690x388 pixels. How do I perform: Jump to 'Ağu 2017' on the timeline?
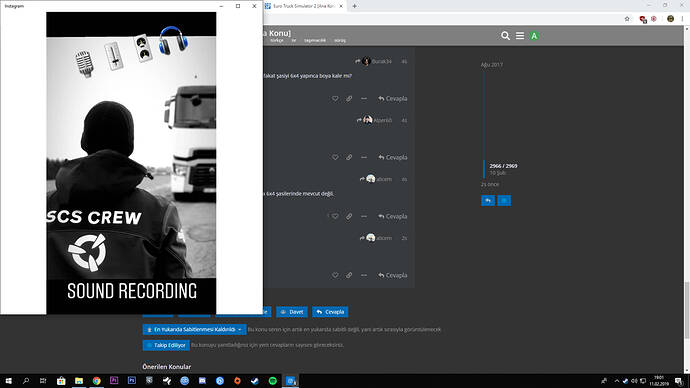492,65
